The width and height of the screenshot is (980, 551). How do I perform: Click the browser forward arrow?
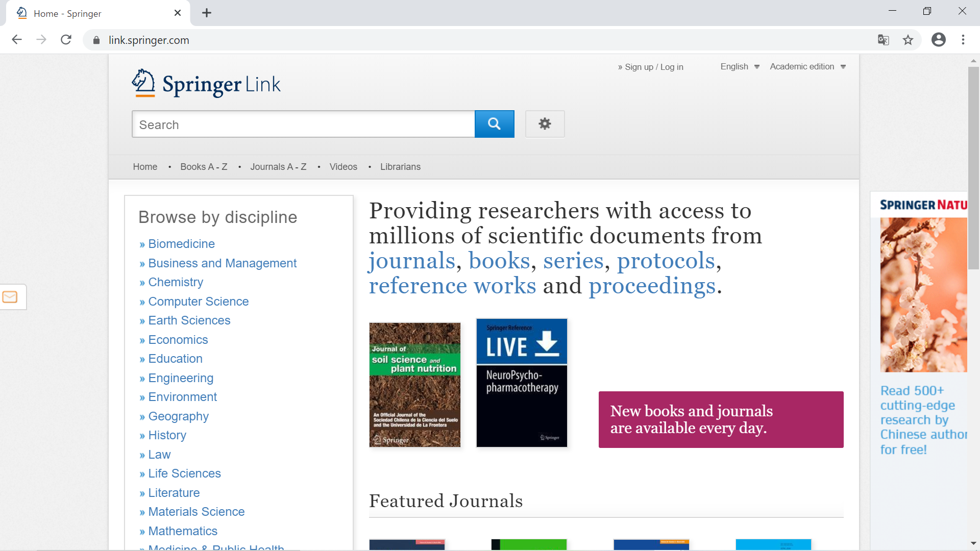pyautogui.click(x=41, y=40)
